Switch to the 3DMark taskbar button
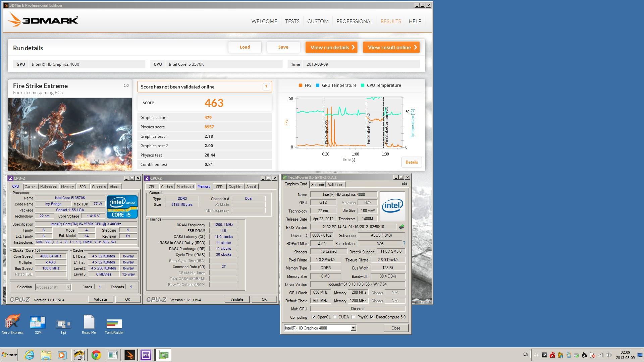Viewport: 644px width, 362px height. [130, 355]
